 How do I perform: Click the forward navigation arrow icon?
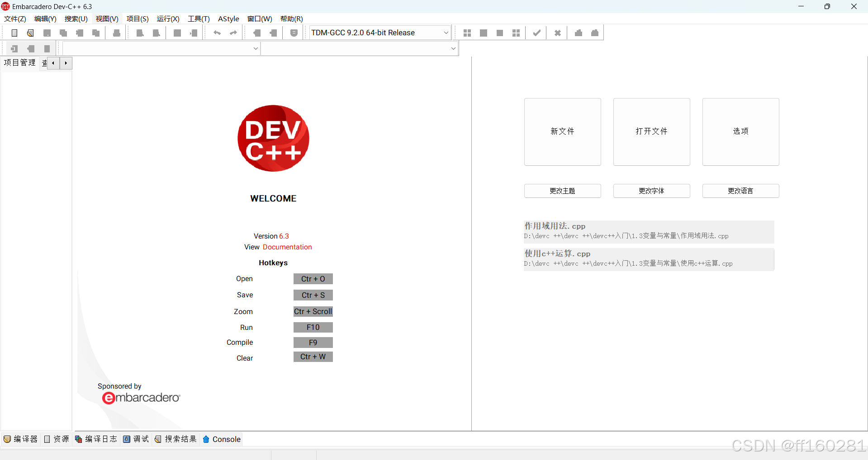273,33
